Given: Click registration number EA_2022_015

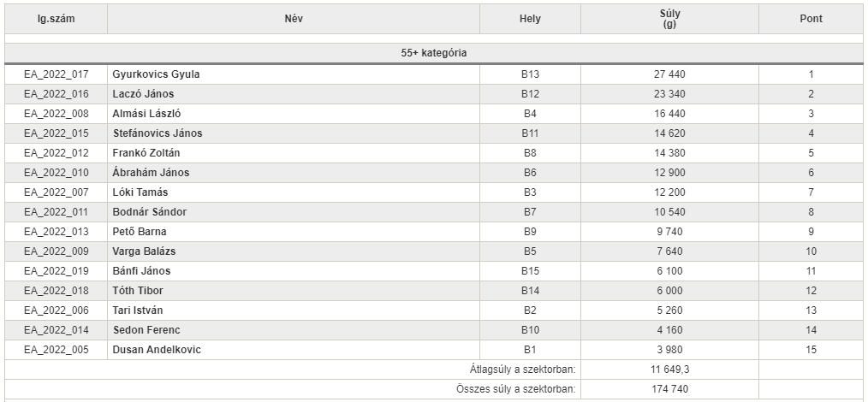Looking at the screenshot, I should click(x=56, y=133).
